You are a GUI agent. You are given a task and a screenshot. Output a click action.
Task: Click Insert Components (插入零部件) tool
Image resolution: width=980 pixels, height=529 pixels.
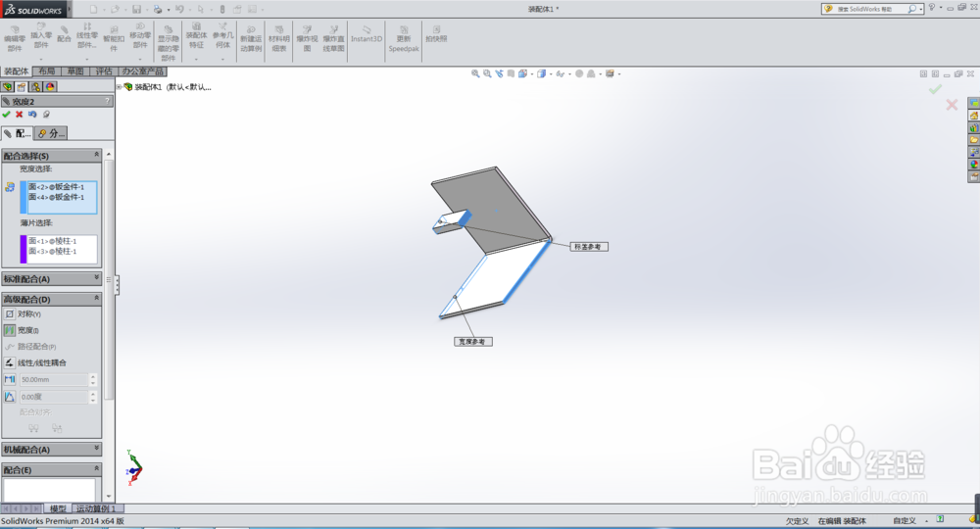[41, 35]
